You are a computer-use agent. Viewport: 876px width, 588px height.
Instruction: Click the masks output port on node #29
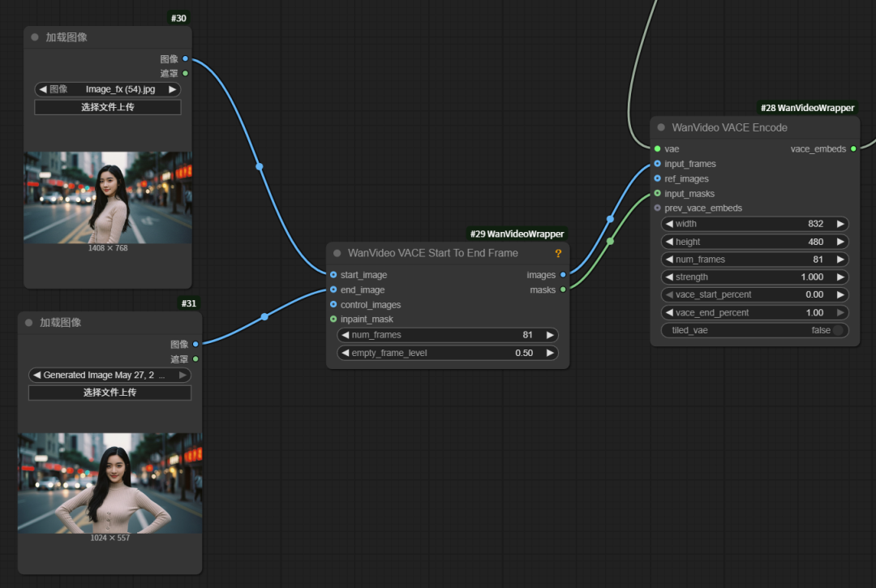pyautogui.click(x=563, y=290)
